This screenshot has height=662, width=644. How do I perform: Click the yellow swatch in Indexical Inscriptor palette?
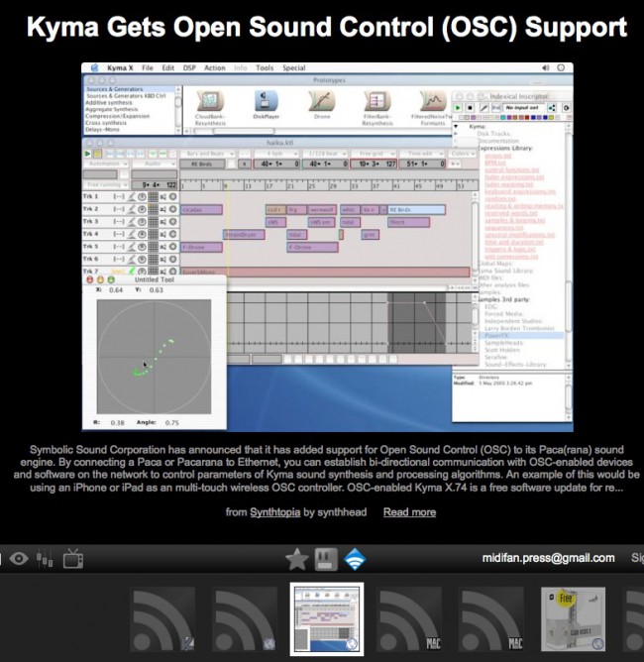pos(550,118)
